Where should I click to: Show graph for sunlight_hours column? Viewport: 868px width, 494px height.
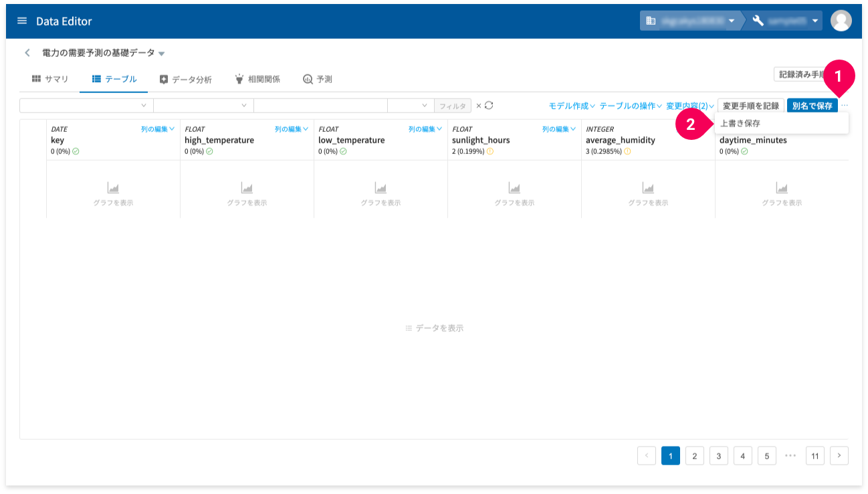[x=514, y=195]
